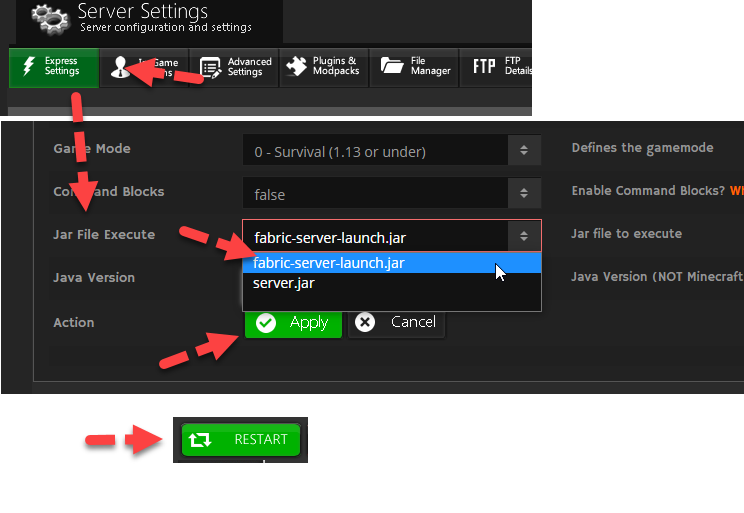Click the 'Server configuration and settings' subtitle
744x513 pixels.
pyautogui.click(x=166, y=28)
